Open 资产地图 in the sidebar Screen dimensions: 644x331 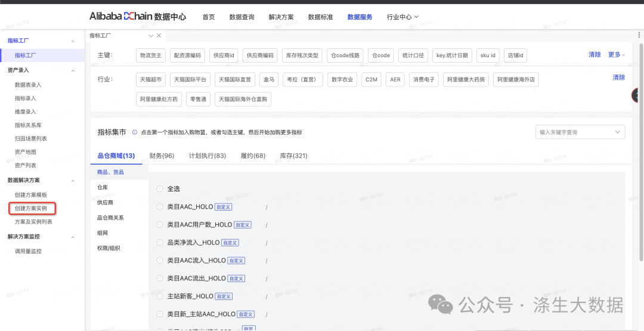point(26,152)
